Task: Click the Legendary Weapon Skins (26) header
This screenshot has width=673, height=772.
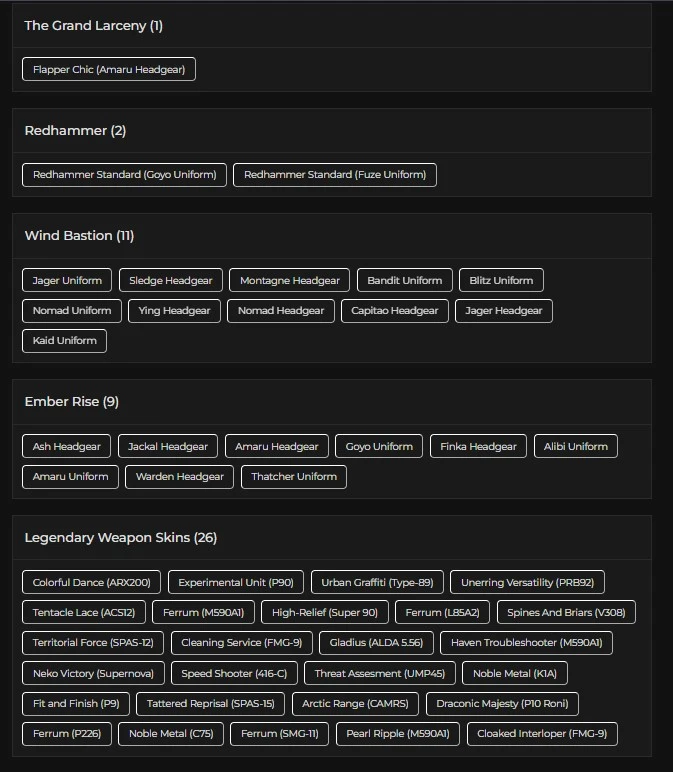Action: click(121, 537)
